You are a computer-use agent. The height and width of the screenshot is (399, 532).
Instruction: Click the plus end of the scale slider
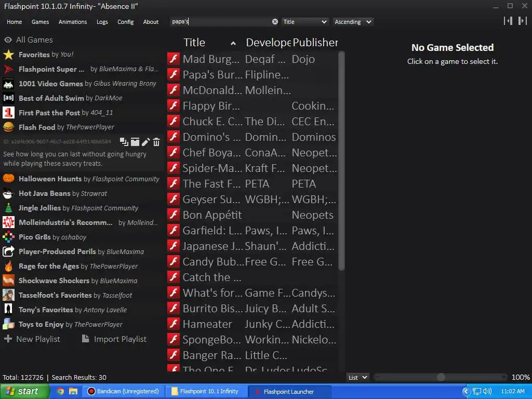coord(504,377)
